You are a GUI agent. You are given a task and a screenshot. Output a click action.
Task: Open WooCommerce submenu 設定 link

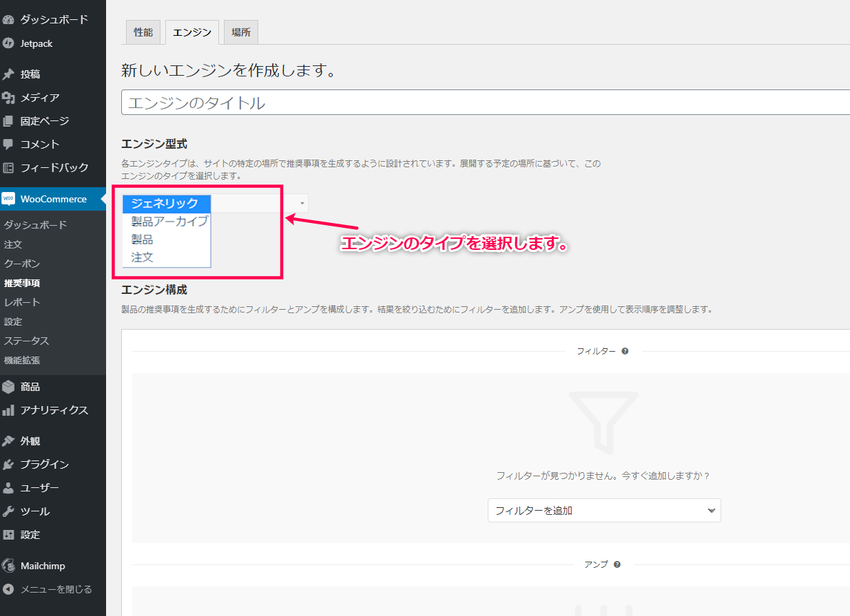pos(13,321)
